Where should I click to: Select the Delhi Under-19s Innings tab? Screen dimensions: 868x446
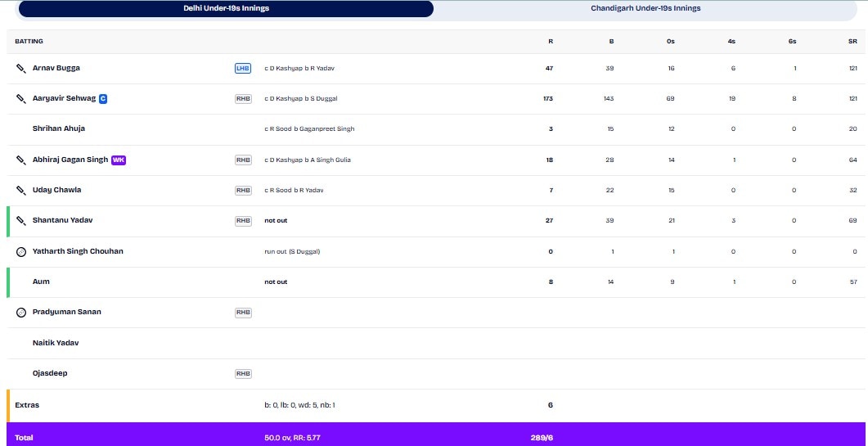pyautogui.click(x=226, y=8)
